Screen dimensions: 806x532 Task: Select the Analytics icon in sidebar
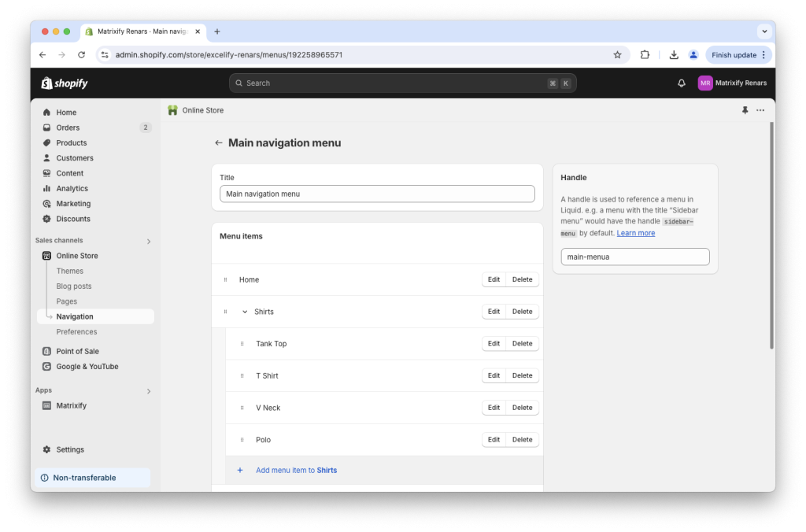[47, 188]
